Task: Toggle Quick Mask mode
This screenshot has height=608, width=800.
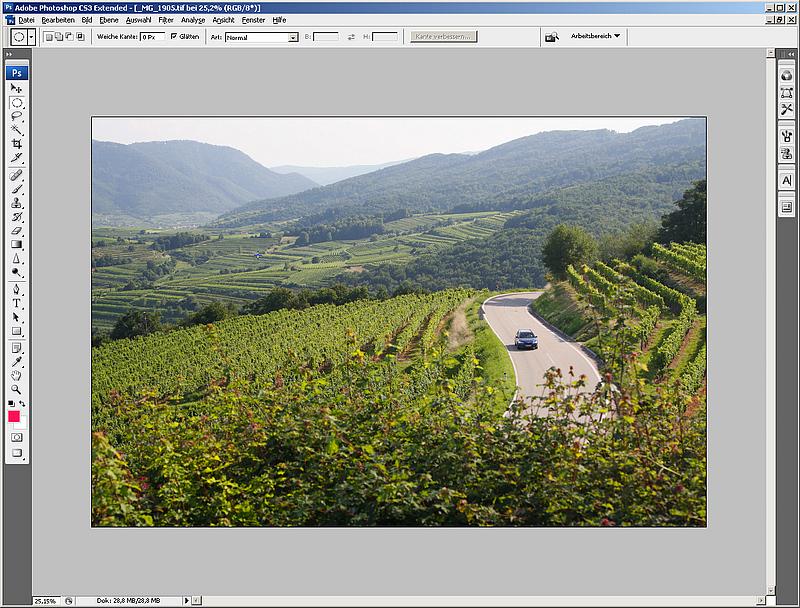Action: click(x=16, y=438)
